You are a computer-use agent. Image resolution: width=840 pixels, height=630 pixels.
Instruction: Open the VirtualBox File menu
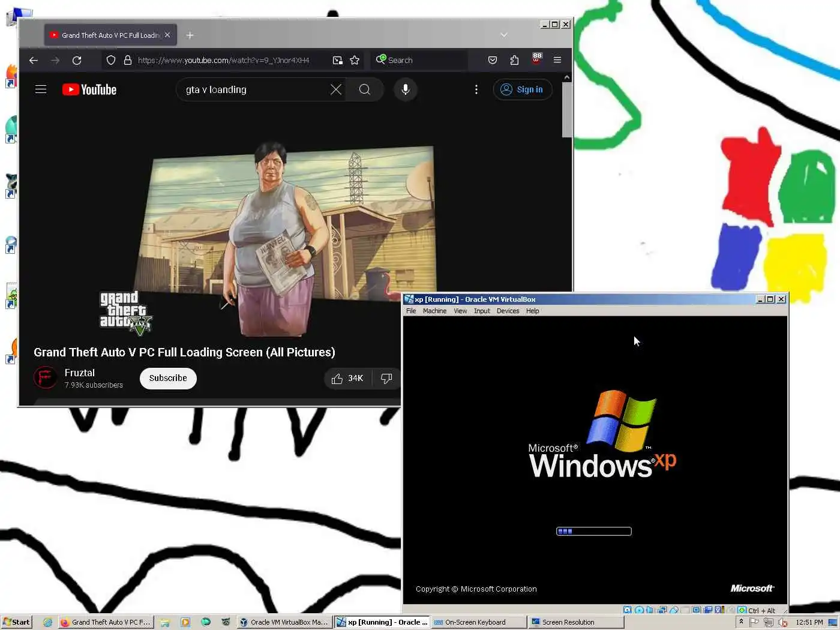[411, 311]
